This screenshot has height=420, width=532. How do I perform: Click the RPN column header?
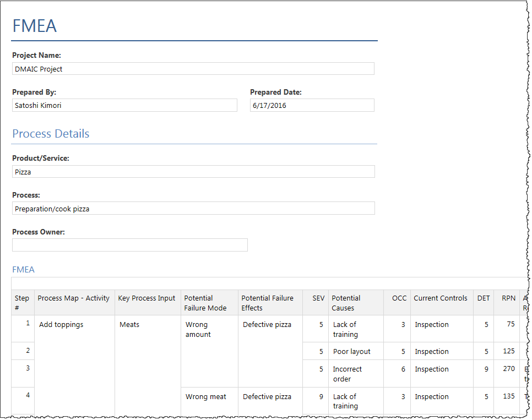pos(508,298)
